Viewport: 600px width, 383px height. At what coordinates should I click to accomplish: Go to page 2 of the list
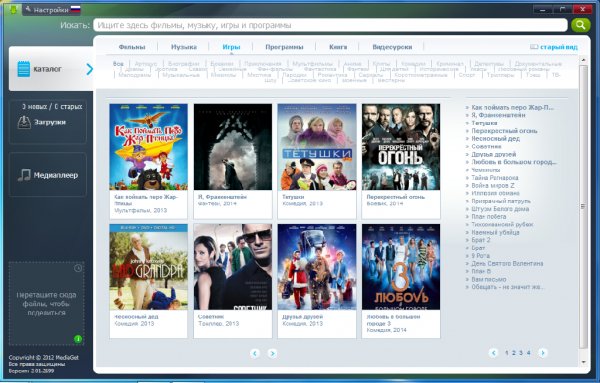(x=514, y=353)
